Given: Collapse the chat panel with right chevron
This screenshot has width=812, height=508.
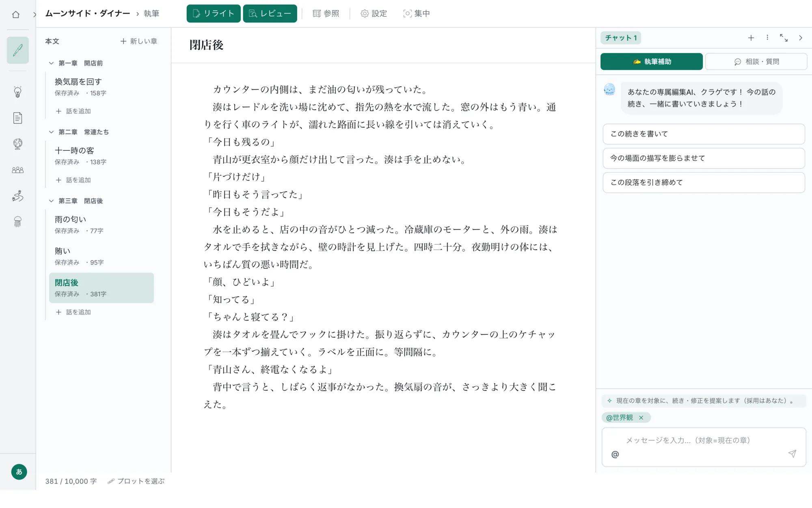Looking at the screenshot, I should pyautogui.click(x=801, y=38).
